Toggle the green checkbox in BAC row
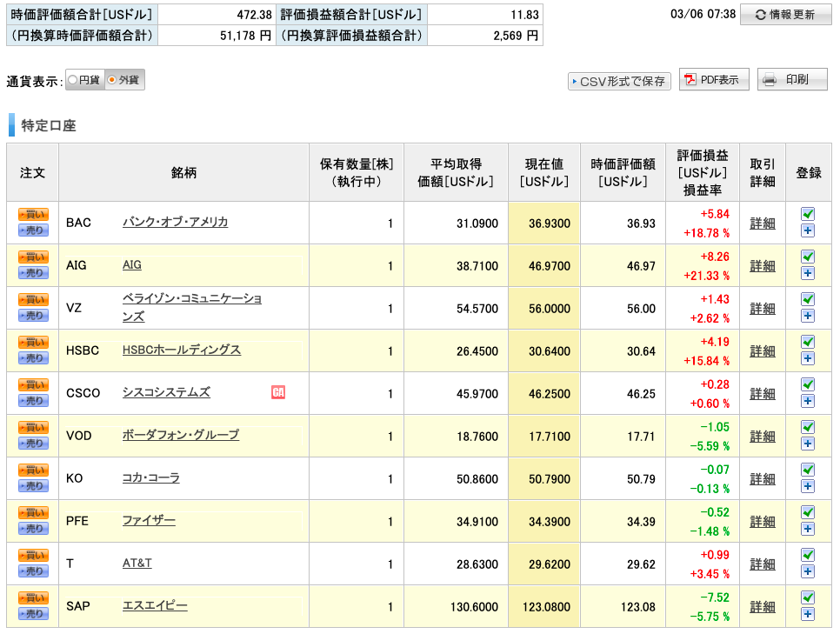840x634 pixels. 808,214
